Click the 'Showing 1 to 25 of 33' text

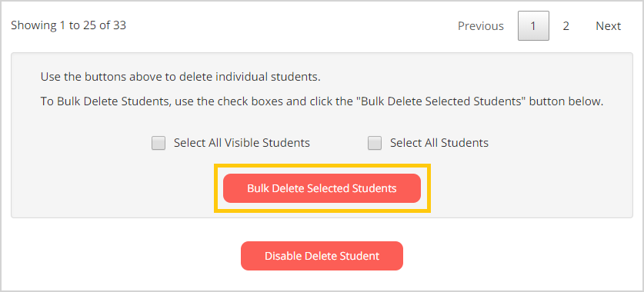click(x=68, y=25)
